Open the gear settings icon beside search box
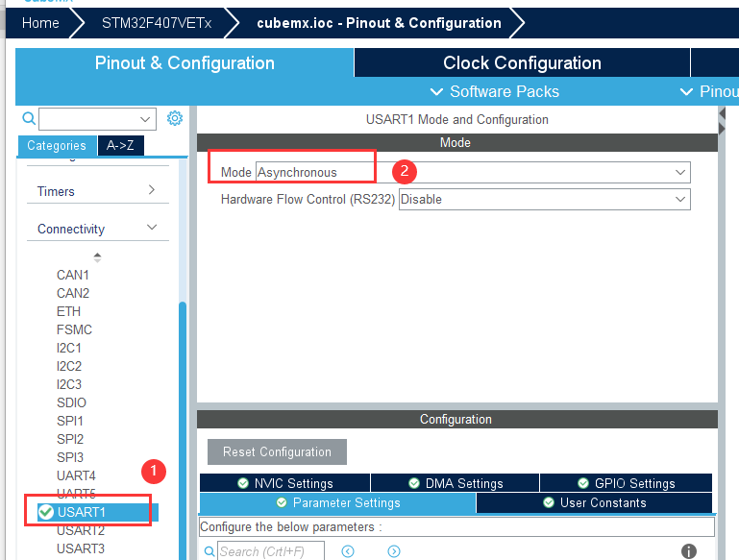Screen dimensions: 739x560 tap(175, 118)
